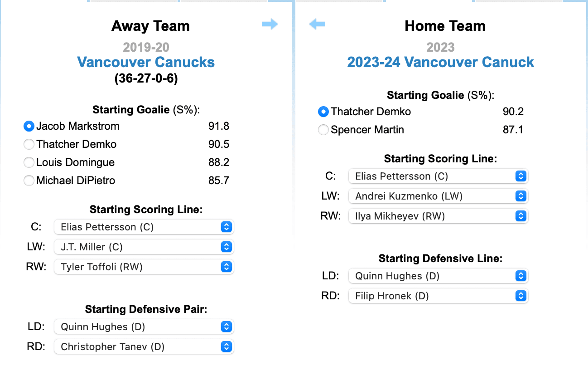588x371 pixels.
Task: Select Jacob Markstrom as away starting goalie
Action: [29, 126]
